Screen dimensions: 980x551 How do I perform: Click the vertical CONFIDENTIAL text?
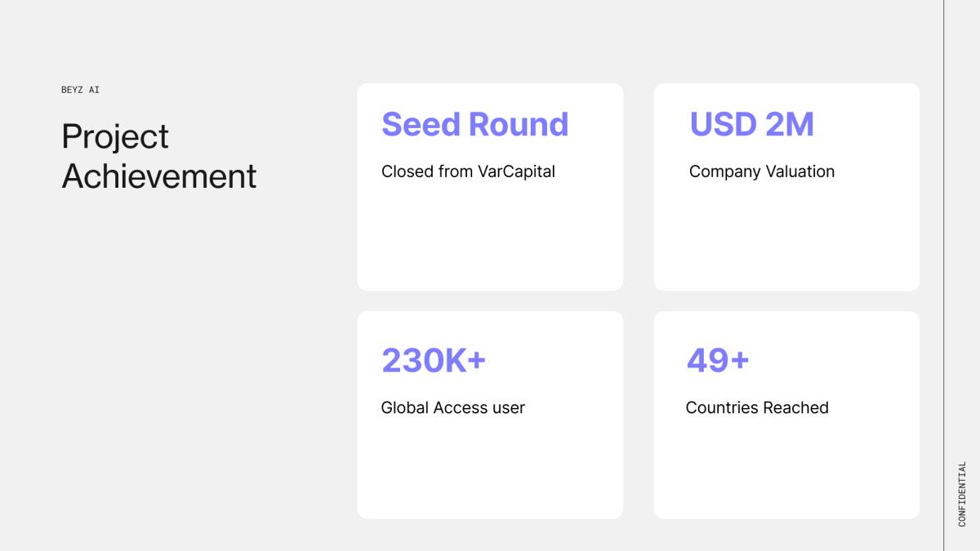pyautogui.click(x=962, y=494)
